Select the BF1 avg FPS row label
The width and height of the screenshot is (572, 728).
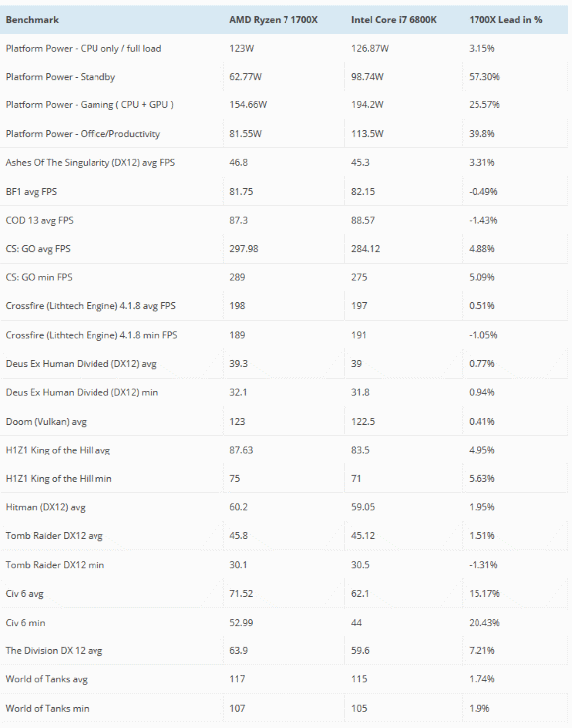31,191
